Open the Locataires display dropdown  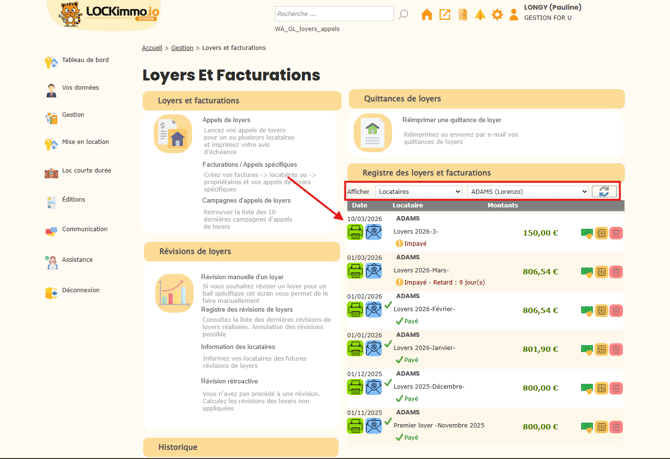pyautogui.click(x=419, y=192)
